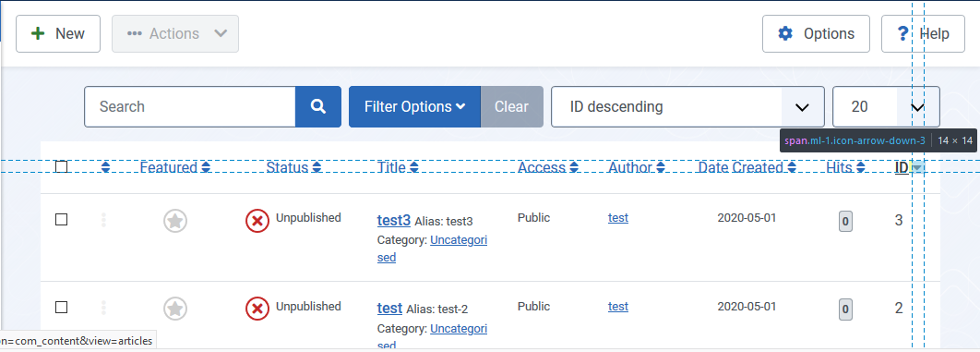Click the arrow-down icon next to ID
Viewport: 980px width, 352px height.
917,167
